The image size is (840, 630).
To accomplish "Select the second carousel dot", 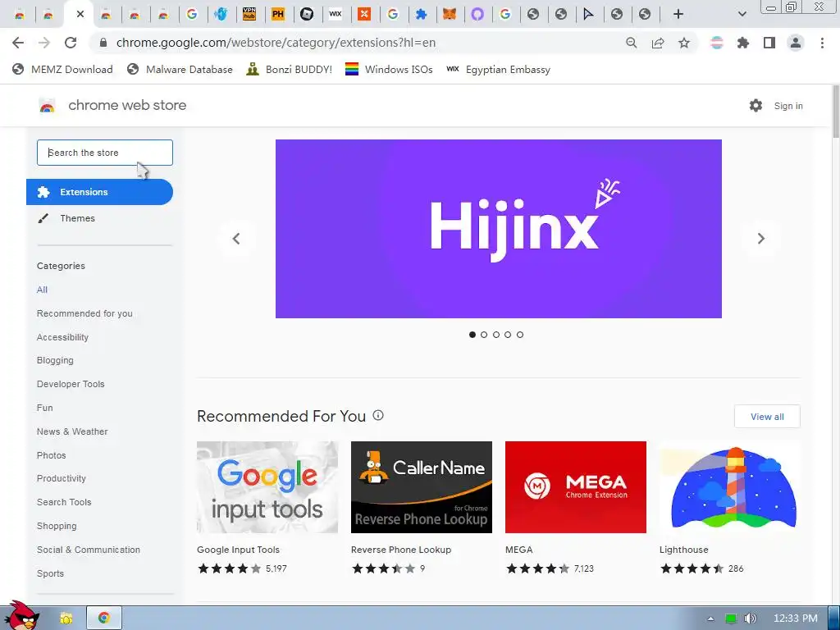I will (x=484, y=335).
